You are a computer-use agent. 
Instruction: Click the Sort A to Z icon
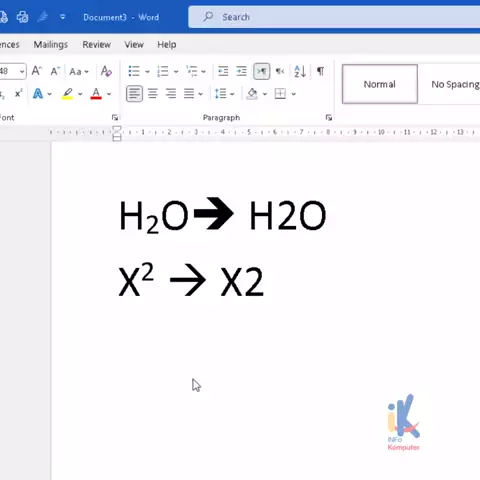click(300, 71)
